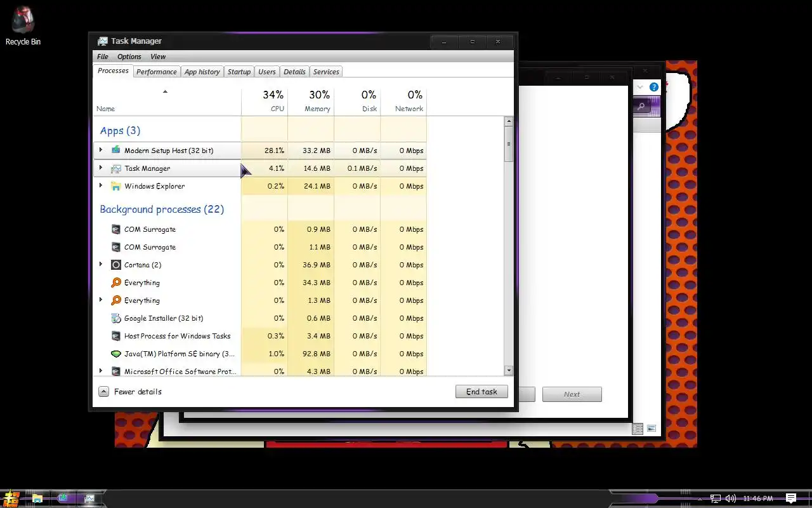812x508 pixels.
Task: Click Next button in setup window
Action: [572, 394]
